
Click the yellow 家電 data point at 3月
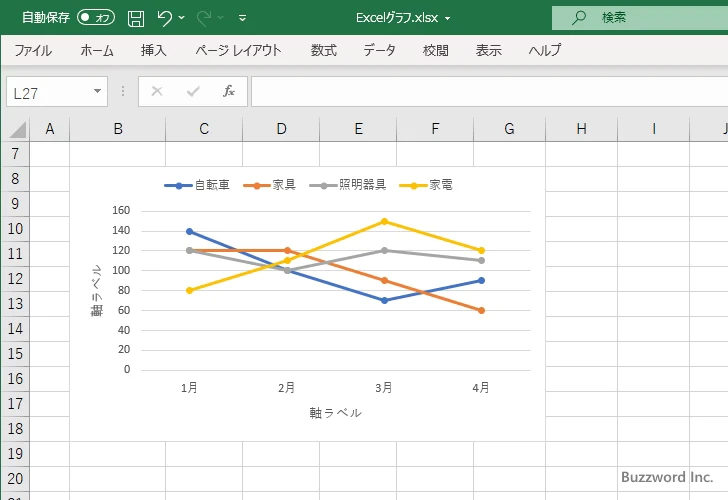[384, 221]
